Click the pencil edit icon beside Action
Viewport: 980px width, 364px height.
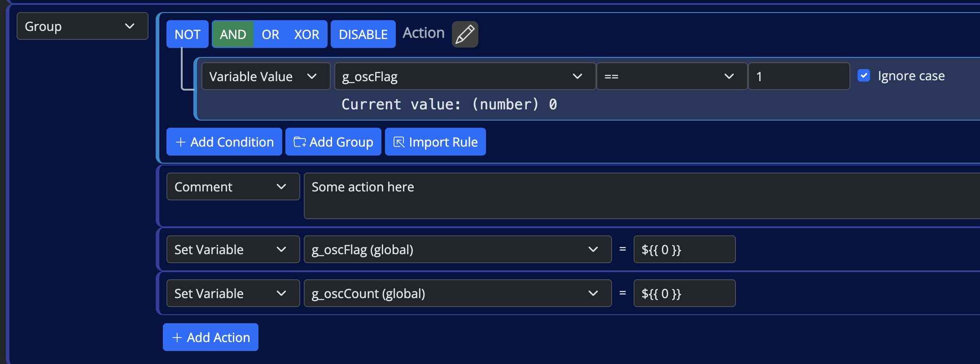(x=464, y=34)
